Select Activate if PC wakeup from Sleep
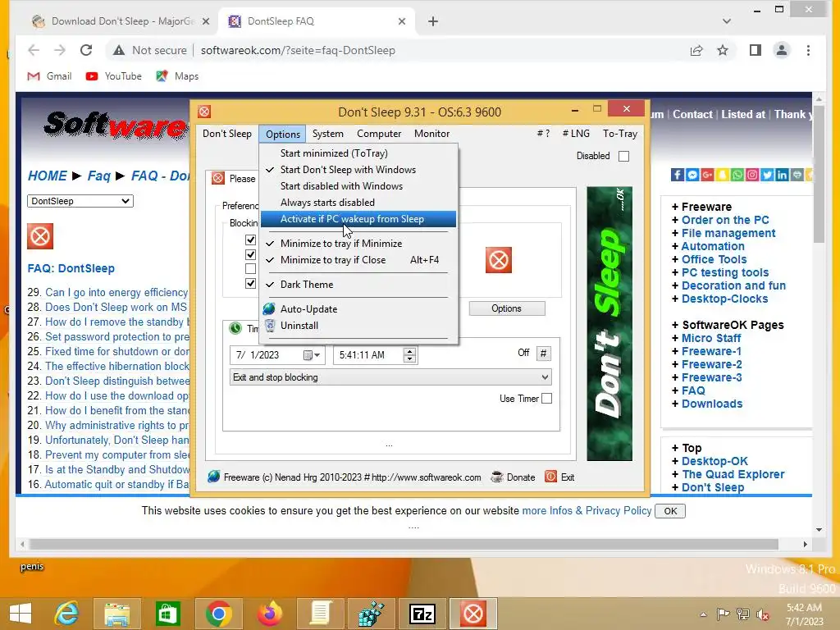 pos(358,218)
